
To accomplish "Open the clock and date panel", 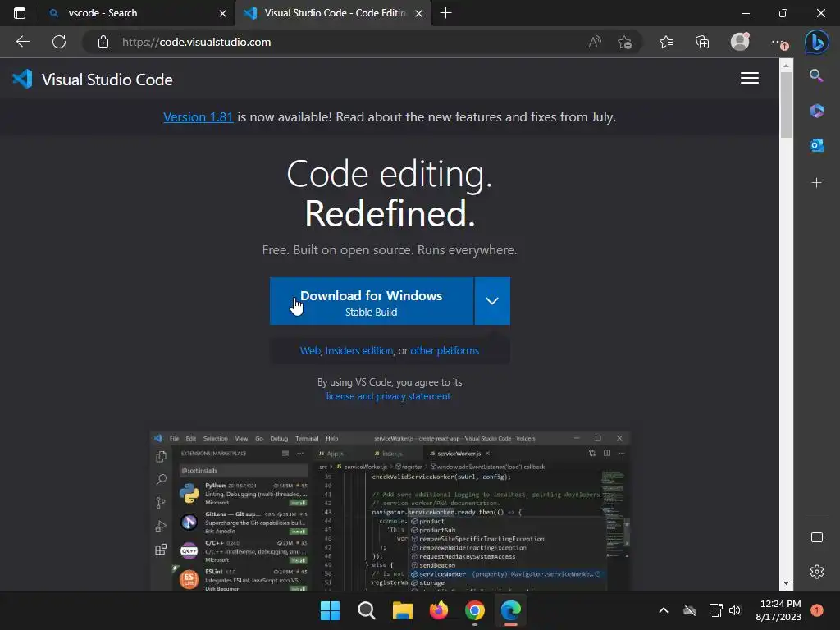I will pyautogui.click(x=778, y=610).
